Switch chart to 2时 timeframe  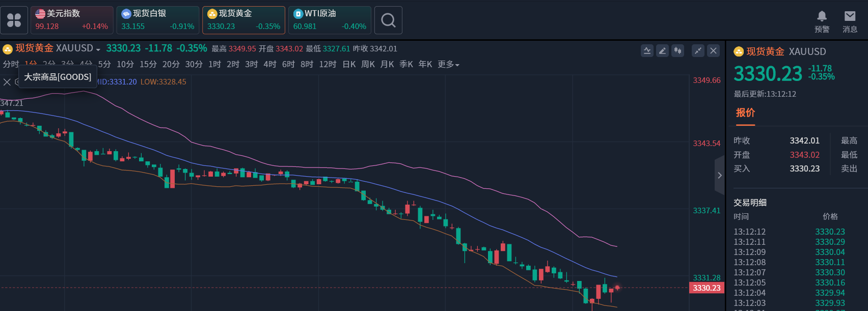233,65
